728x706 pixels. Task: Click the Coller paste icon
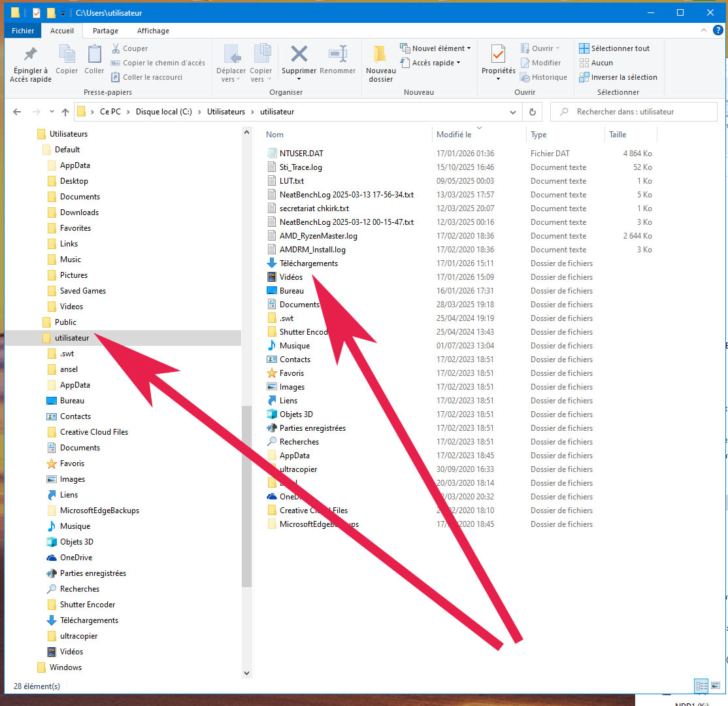pos(94,59)
